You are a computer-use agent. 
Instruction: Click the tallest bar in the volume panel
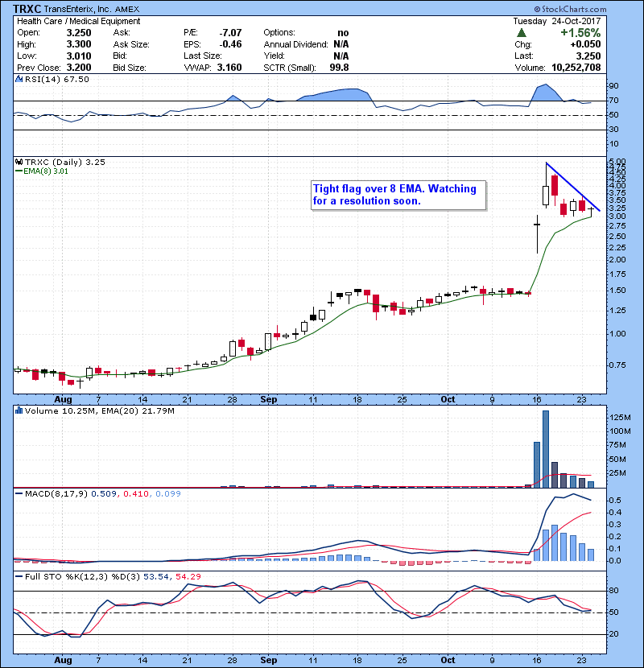[x=546, y=449]
